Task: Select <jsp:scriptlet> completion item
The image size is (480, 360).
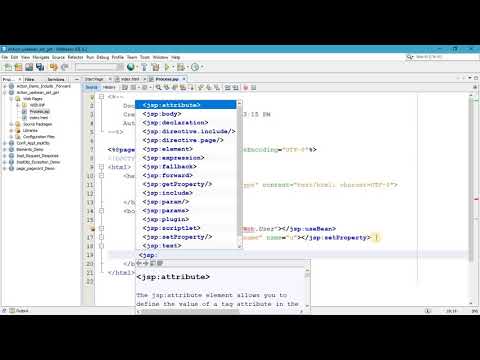Action: pos(186,228)
